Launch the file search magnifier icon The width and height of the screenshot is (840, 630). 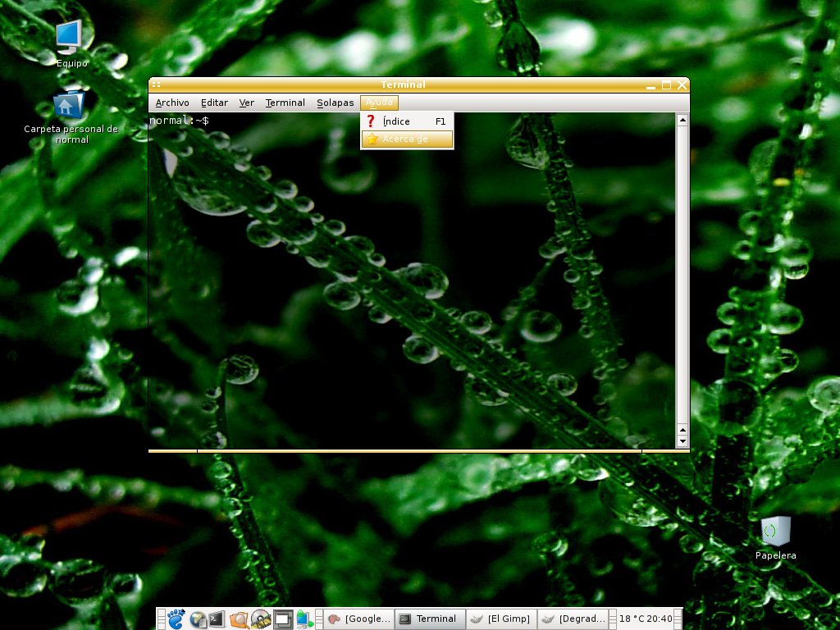(239, 619)
